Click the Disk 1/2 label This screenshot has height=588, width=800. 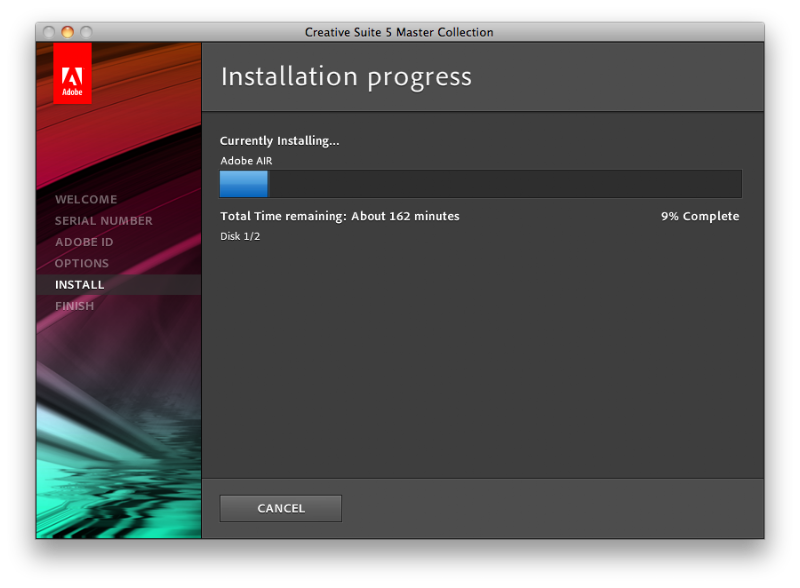coord(240,236)
